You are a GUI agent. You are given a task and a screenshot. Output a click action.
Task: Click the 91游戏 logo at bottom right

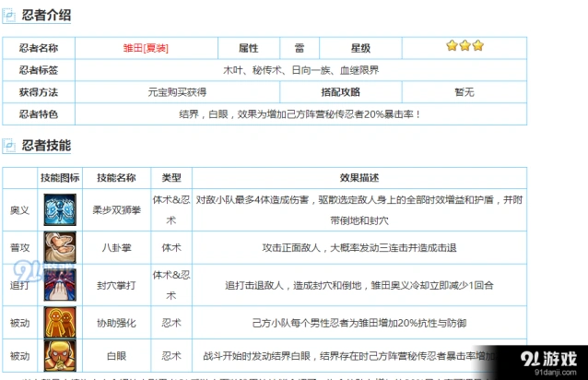[548, 362]
